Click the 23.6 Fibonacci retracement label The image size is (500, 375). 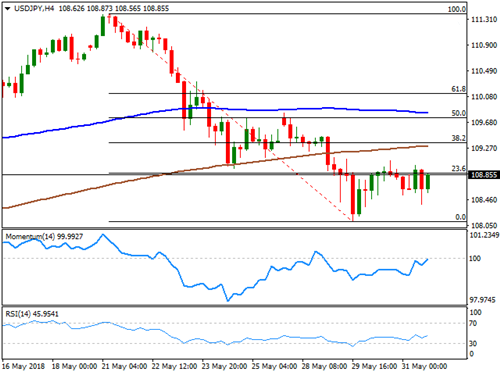tap(459, 169)
